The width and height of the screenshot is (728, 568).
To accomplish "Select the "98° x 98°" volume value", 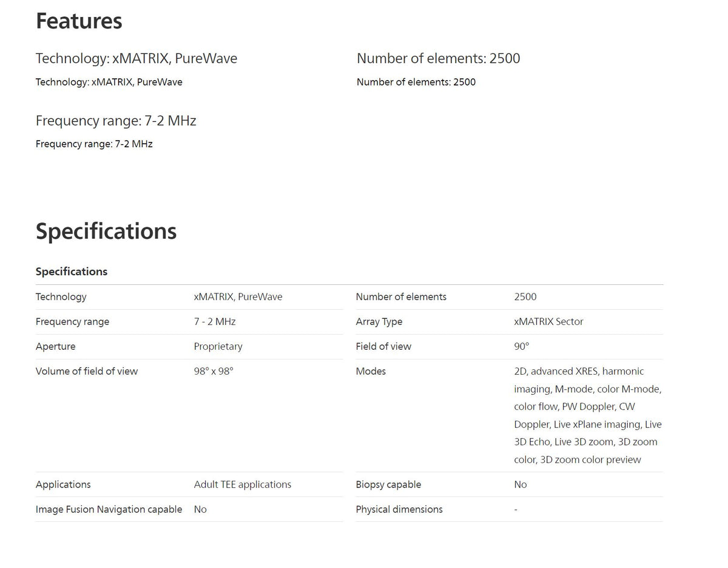I will click(214, 372).
